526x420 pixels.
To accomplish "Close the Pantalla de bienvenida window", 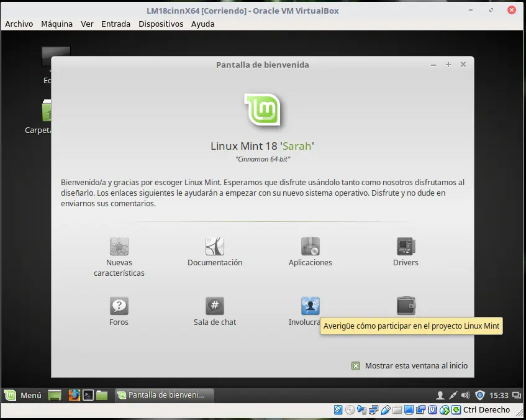I will point(463,64).
